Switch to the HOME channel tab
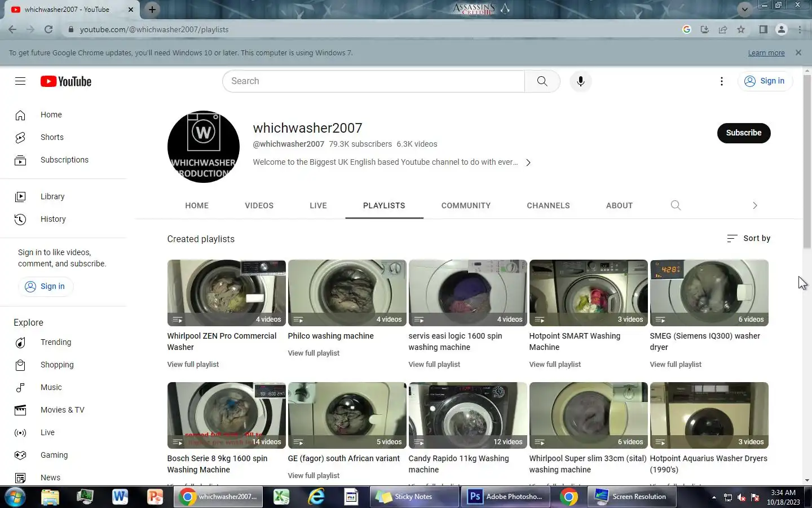 pyautogui.click(x=197, y=205)
